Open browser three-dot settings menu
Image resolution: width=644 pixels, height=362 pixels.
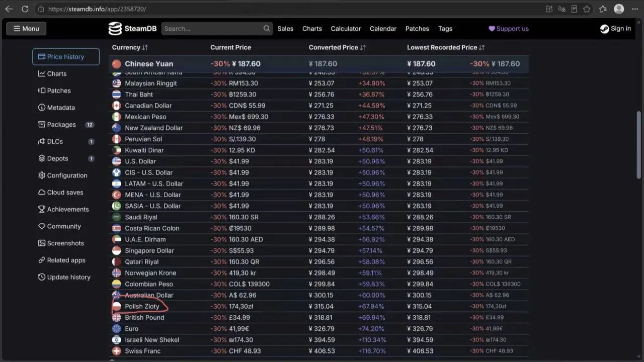(634, 9)
